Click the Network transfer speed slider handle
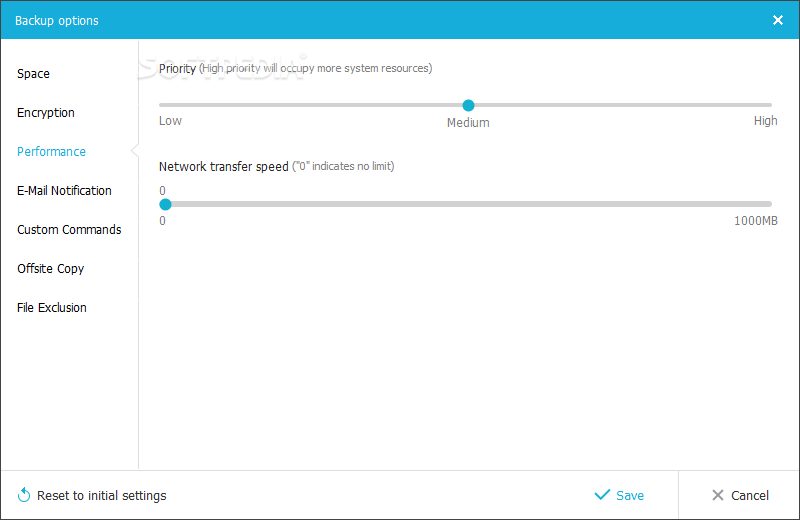Screen dimensions: 800x520 pyautogui.click(x=166, y=204)
